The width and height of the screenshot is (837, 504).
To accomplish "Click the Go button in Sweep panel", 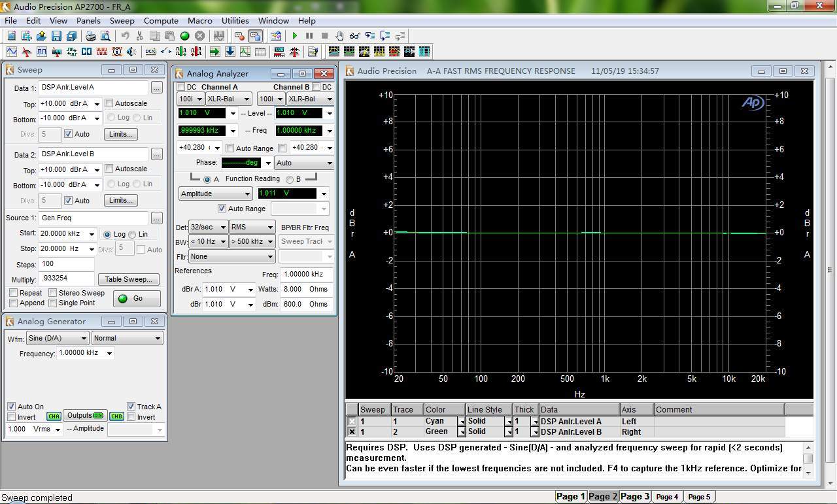I will tap(137, 298).
